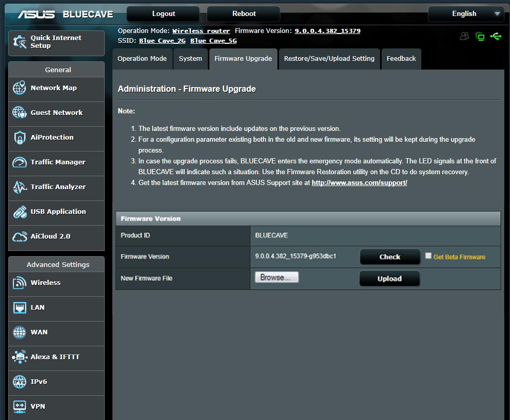Enable the Get Beta Firmware checkbox
The image size is (510, 420).
(428, 256)
